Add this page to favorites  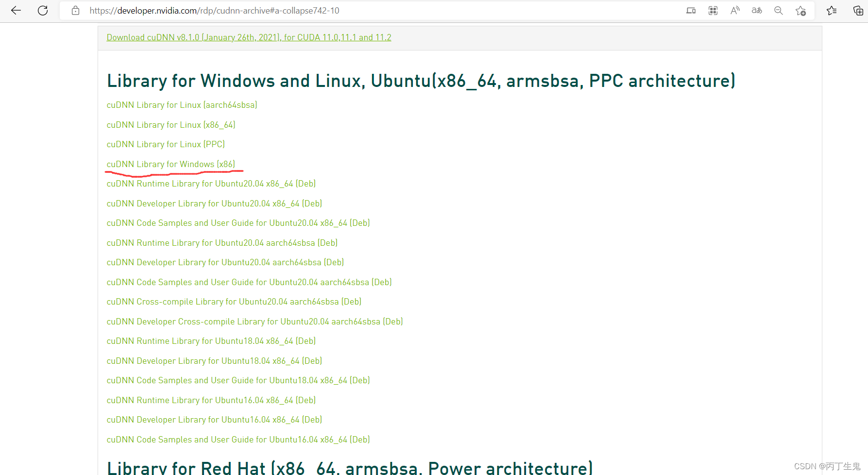pos(800,10)
